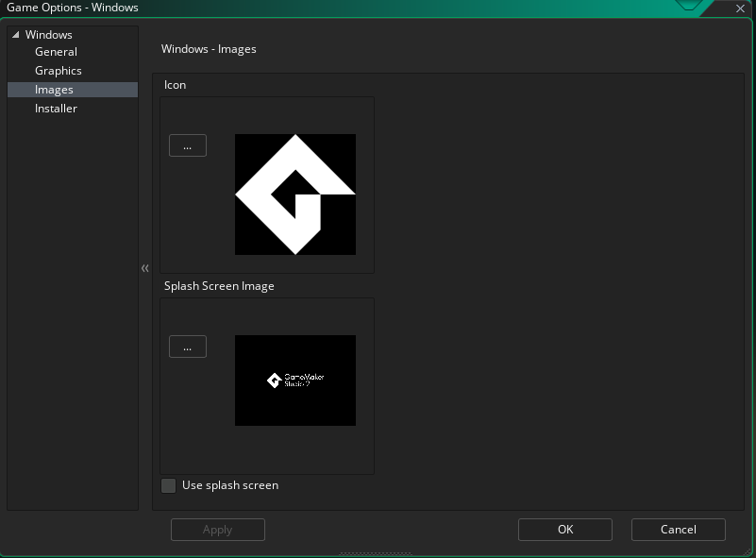Click the GameMaker logo icon preview
Image resolution: width=756 pixels, height=558 pixels.
click(295, 194)
